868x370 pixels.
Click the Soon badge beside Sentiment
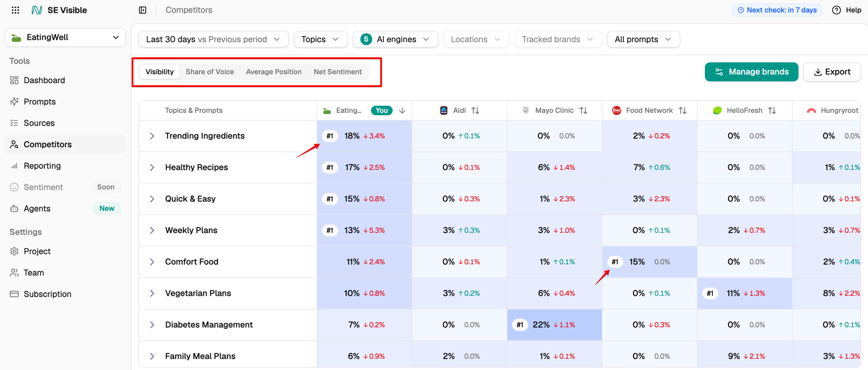click(106, 187)
